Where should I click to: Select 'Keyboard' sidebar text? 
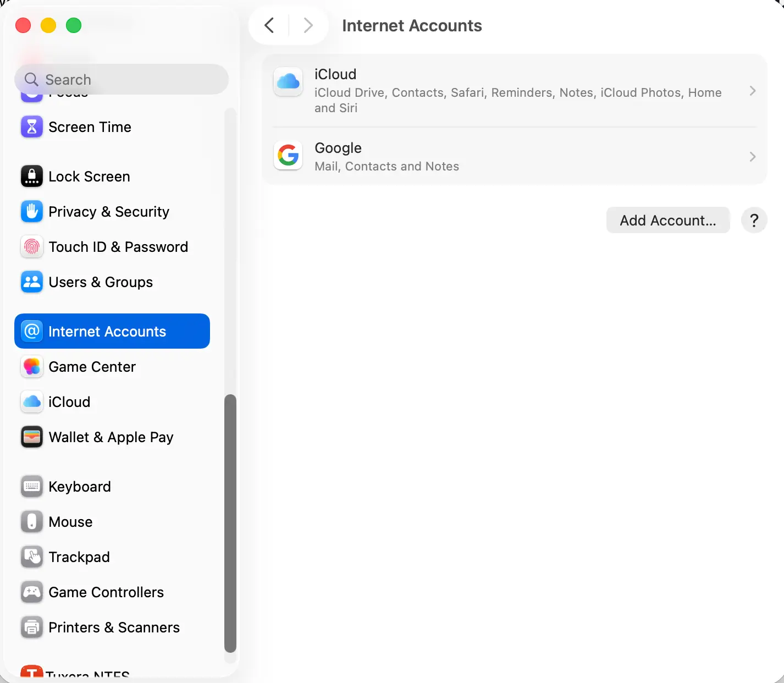80,487
